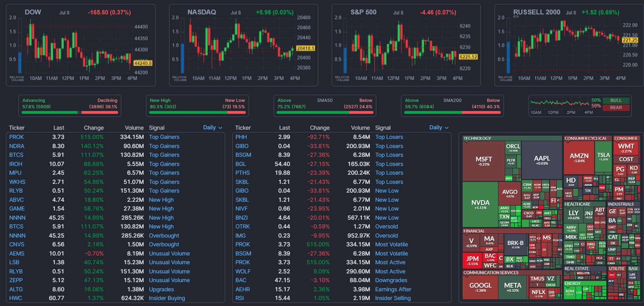Open the ZEPP ticker link

pos(16,280)
